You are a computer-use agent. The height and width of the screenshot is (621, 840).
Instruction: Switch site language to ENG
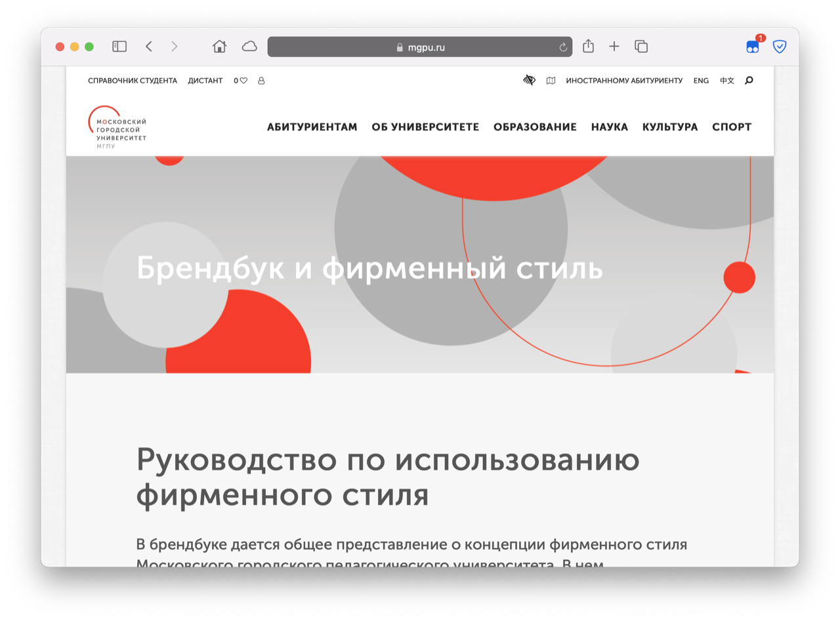pos(701,81)
